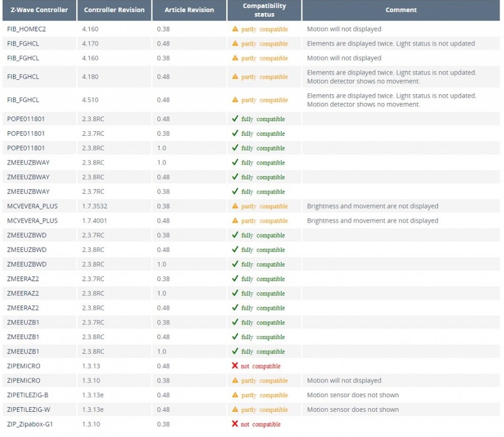This screenshot has width=504, height=437.
Task: Click controller revision value 4.510
Action: tap(90, 100)
